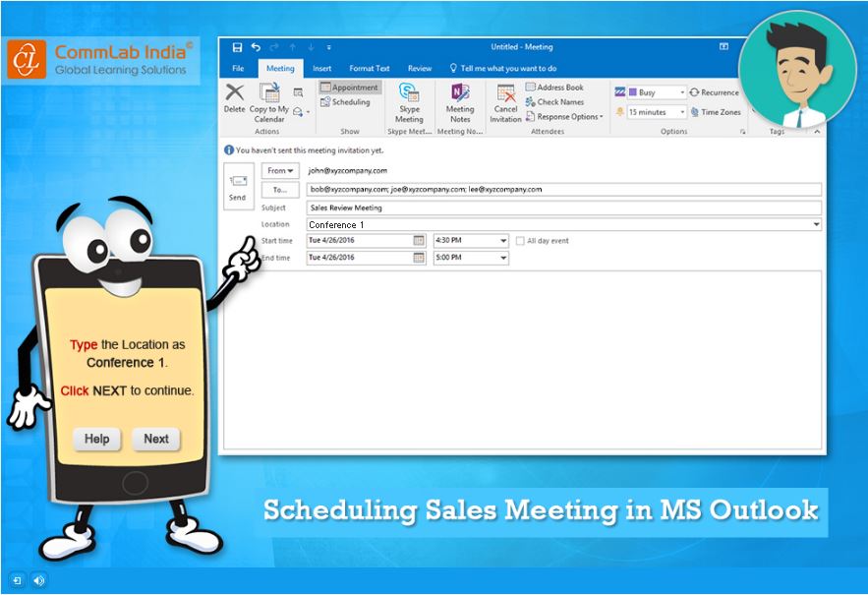The image size is (868, 595).
Task: Click the Send button
Action: point(239,186)
